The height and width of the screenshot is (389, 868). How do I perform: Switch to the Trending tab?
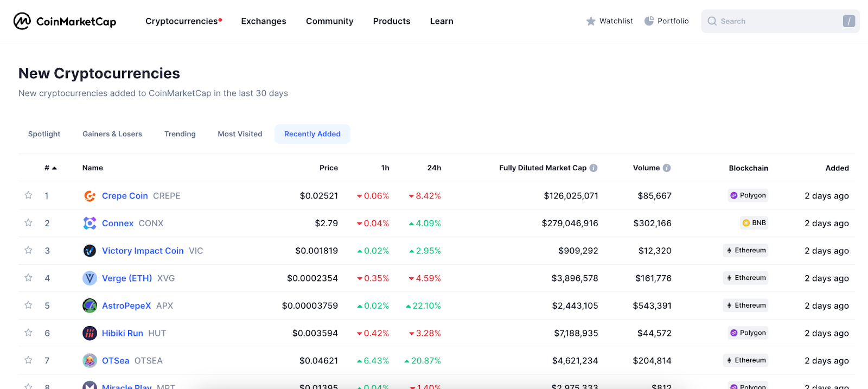pos(180,134)
